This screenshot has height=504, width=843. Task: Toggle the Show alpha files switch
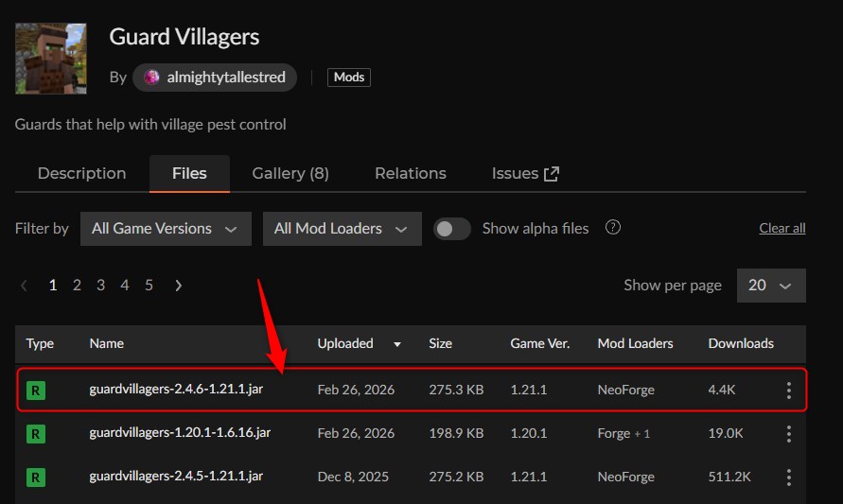[452, 229]
